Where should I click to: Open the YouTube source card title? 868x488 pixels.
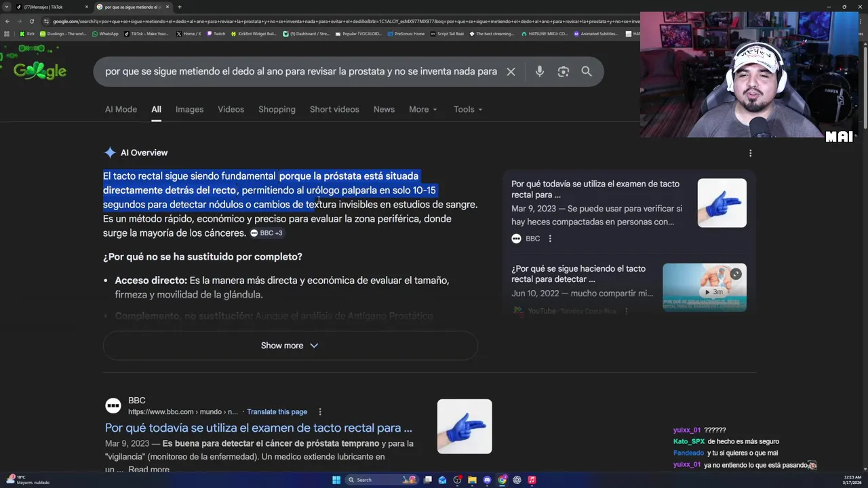(x=578, y=274)
